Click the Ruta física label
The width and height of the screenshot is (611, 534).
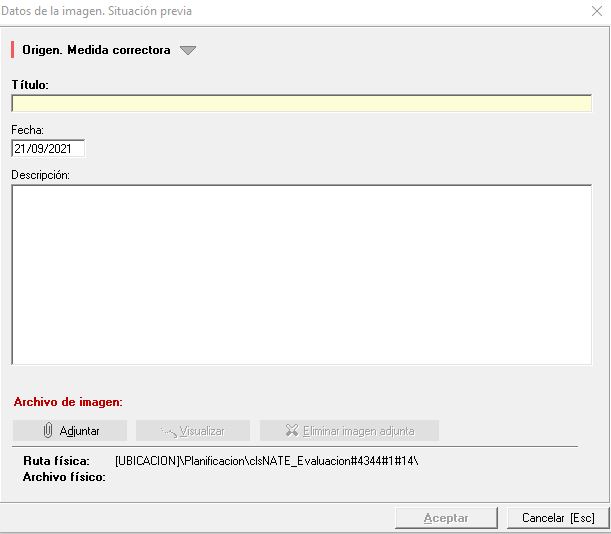(56, 461)
